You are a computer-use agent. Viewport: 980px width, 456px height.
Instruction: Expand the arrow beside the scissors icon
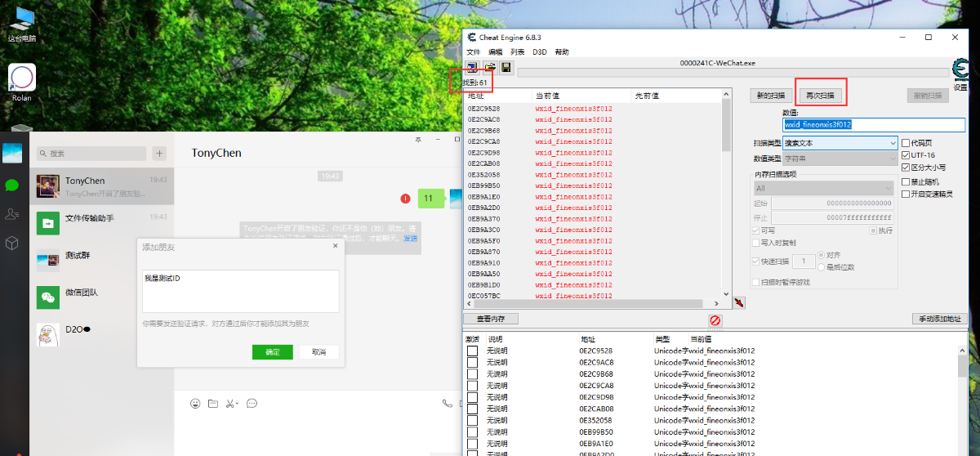[x=238, y=404]
